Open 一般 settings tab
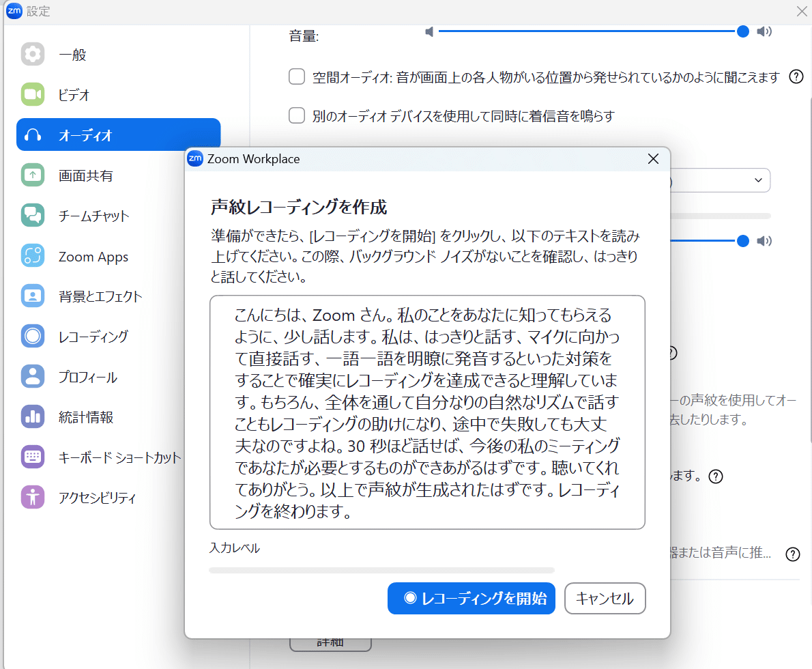 tap(119, 54)
